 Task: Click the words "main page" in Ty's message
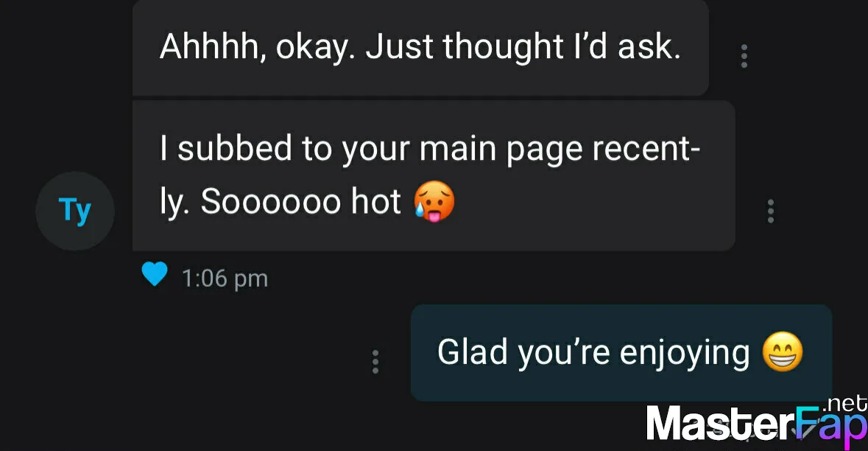tap(501, 151)
